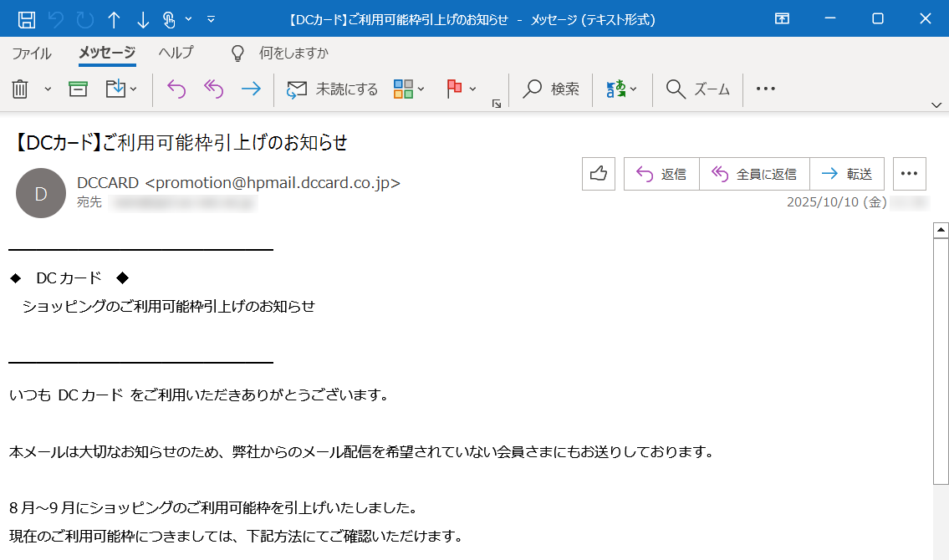
Task: Click the Reply All icon in ribbon
Action: pos(213,89)
